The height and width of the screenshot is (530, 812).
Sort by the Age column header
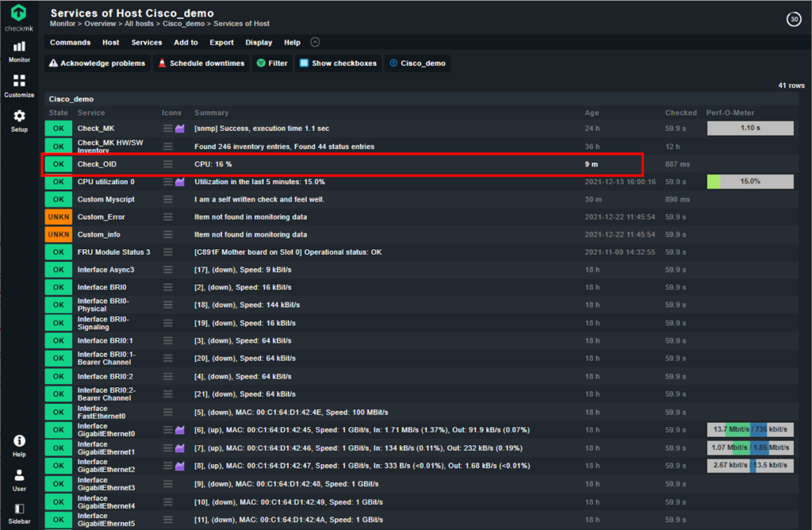click(592, 113)
